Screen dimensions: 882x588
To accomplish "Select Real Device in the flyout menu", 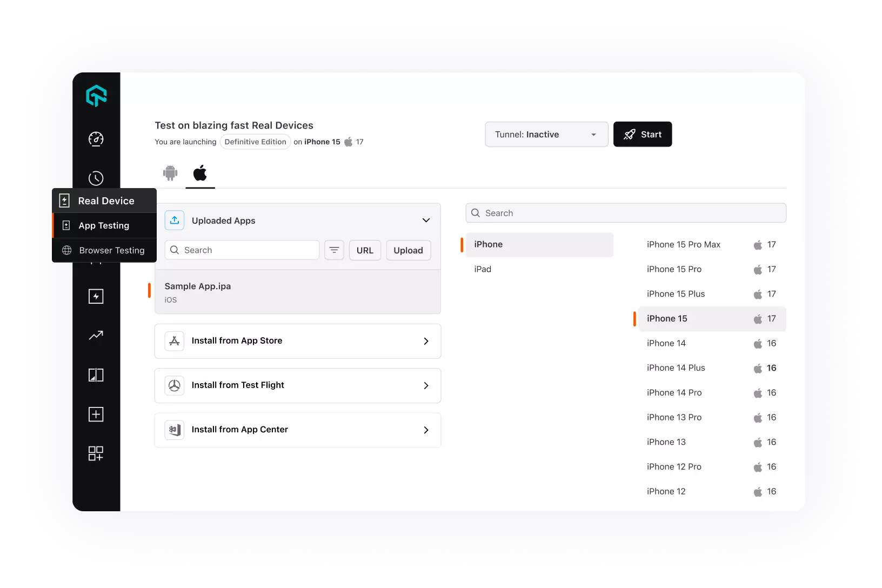I will (104, 201).
